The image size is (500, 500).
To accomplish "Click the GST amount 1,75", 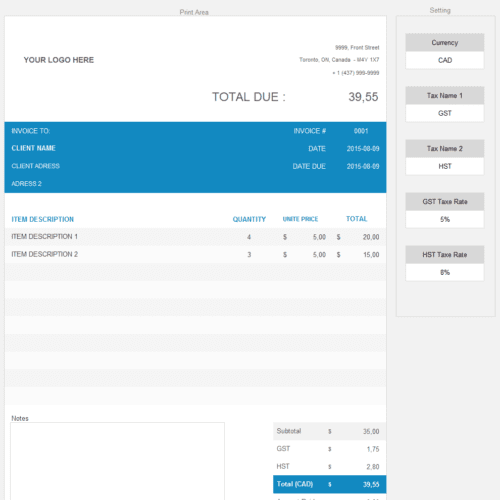I will pyautogui.click(x=373, y=449).
